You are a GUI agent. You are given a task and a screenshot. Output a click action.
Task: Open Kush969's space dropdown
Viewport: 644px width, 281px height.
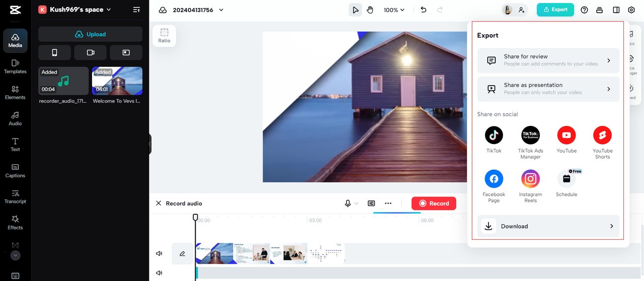pyautogui.click(x=75, y=10)
